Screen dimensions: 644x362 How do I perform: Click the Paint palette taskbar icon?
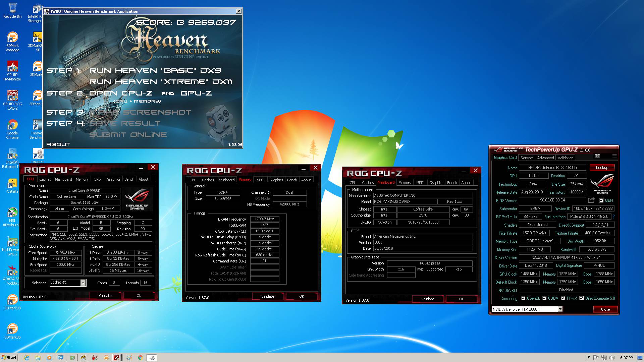[129, 358]
